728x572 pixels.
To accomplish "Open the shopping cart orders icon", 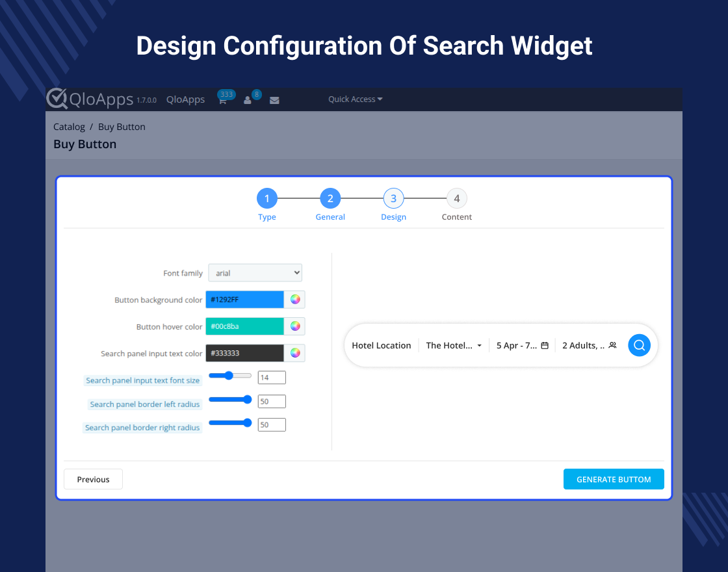I will click(222, 101).
